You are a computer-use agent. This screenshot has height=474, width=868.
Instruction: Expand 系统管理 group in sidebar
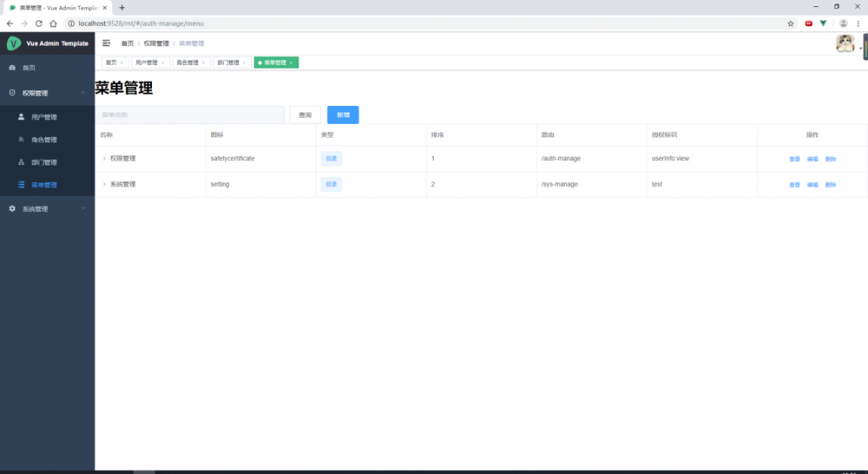pyautogui.click(x=47, y=208)
